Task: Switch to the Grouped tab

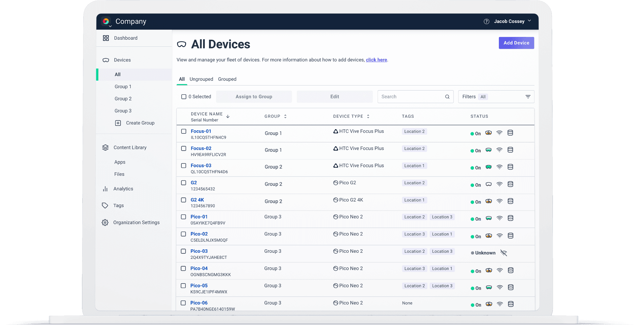Action: [227, 79]
